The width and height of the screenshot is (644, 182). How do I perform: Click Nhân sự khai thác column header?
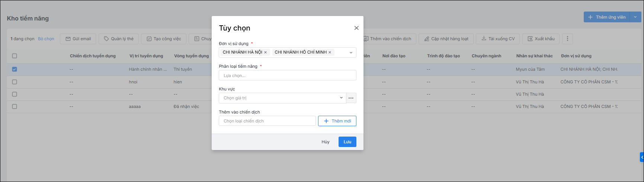(x=534, y=56)
